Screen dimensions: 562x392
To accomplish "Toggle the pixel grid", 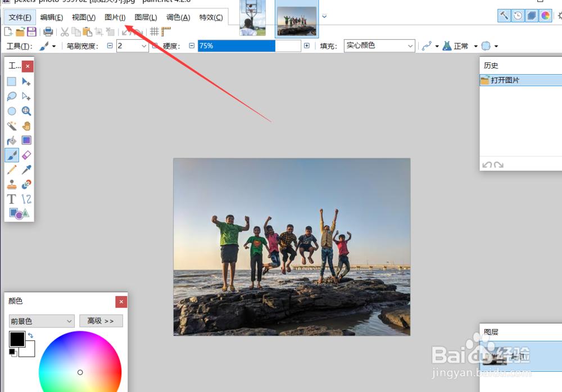I will (x=155, y=32).
